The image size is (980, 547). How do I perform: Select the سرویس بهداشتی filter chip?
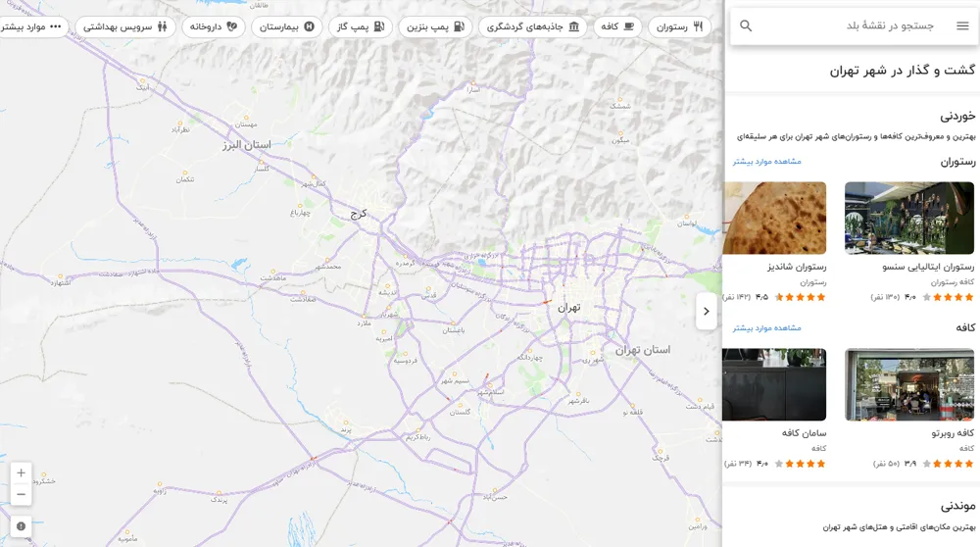point(125,26)
